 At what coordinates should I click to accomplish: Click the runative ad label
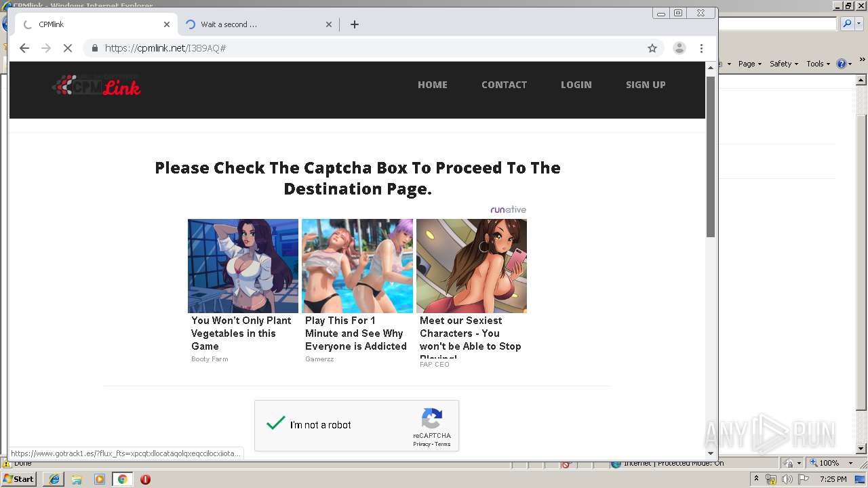508,209
